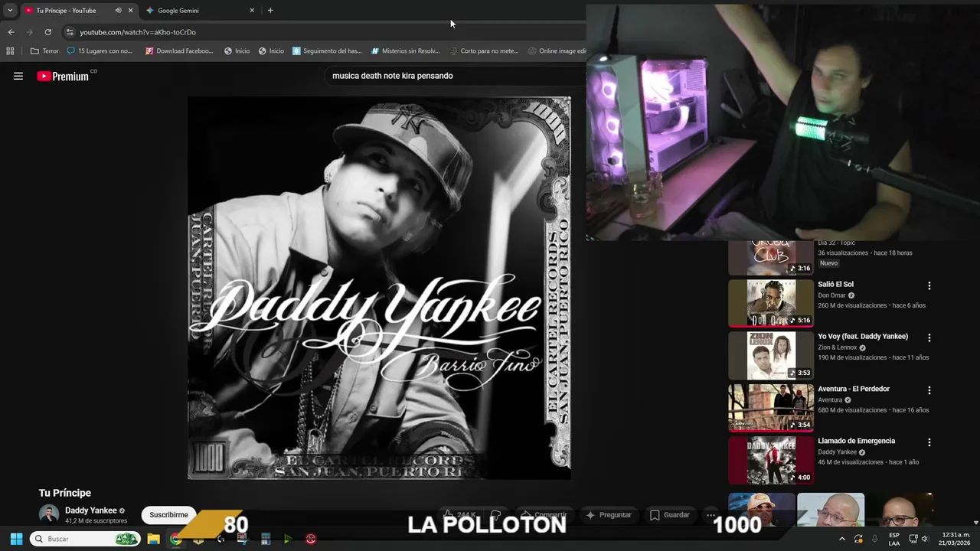View site information icon in address bar
The width and height of the screenshot is (980, 551).
pos(70,32)
